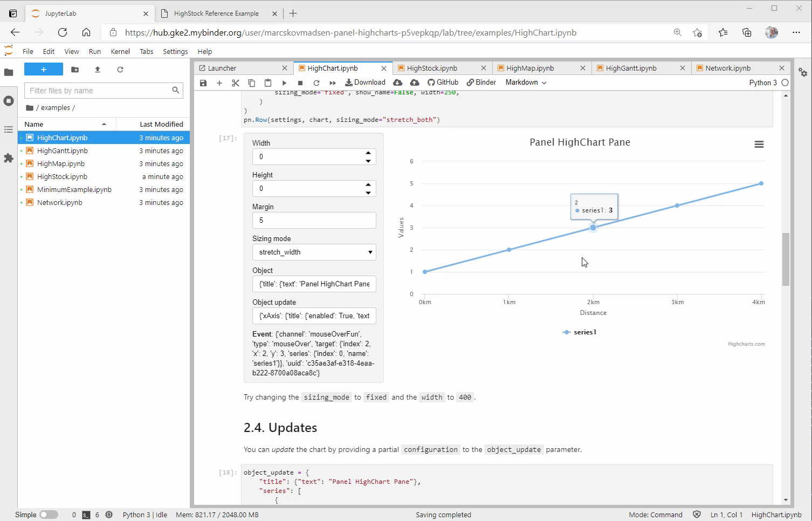
Task: Open the Sizing mode dropdown
Action: pos(314,252)
